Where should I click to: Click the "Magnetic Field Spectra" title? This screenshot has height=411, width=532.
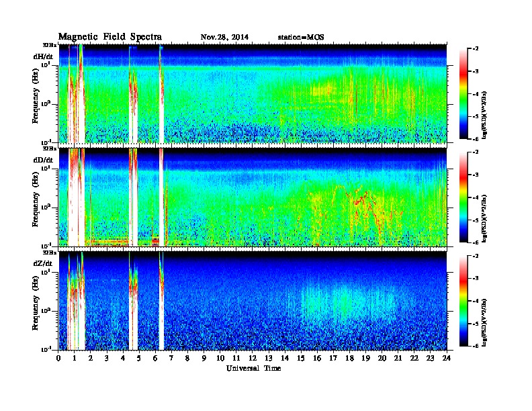(x=110, y=37)
